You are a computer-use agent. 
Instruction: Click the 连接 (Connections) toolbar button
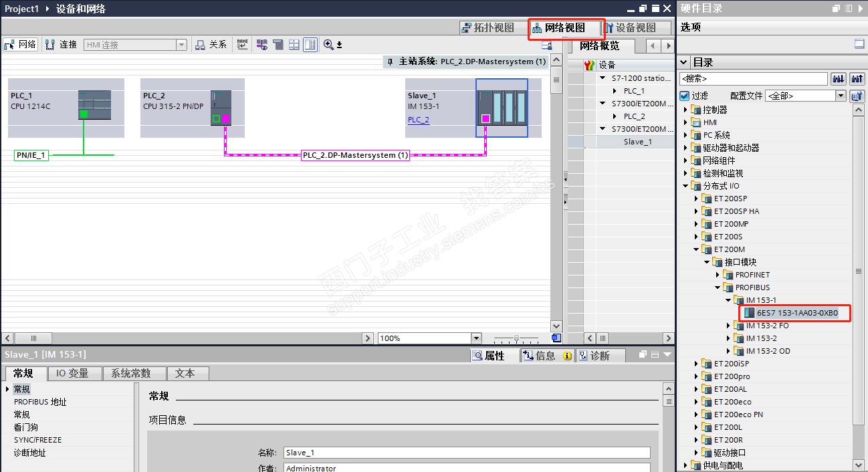[62, 45]
